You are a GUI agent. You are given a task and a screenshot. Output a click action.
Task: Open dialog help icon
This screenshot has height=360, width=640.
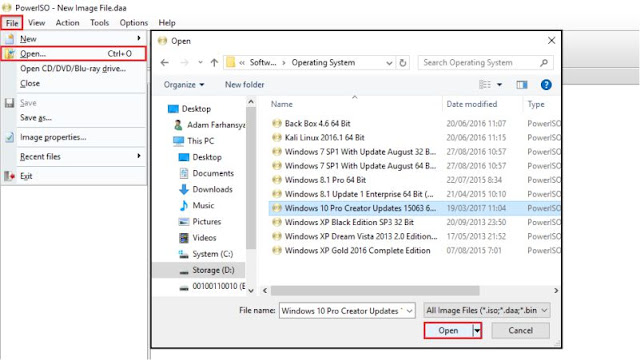click(x=546, y=85)
